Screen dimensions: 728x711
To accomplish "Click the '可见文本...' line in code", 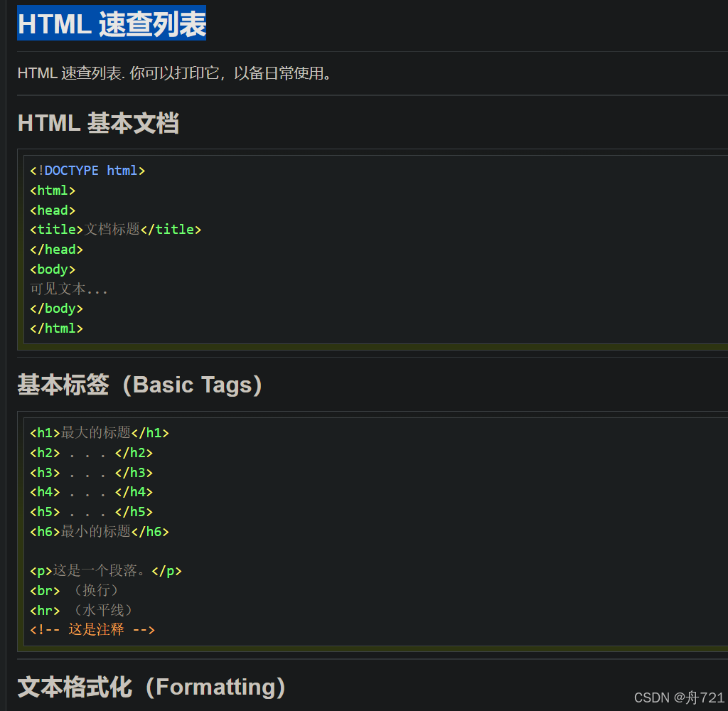I will [x=69, y=289].
